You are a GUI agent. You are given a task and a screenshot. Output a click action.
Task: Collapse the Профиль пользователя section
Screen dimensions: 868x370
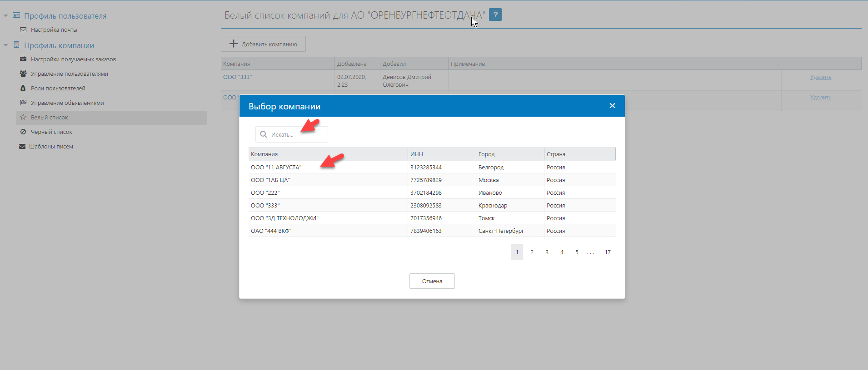coord(6,16)
